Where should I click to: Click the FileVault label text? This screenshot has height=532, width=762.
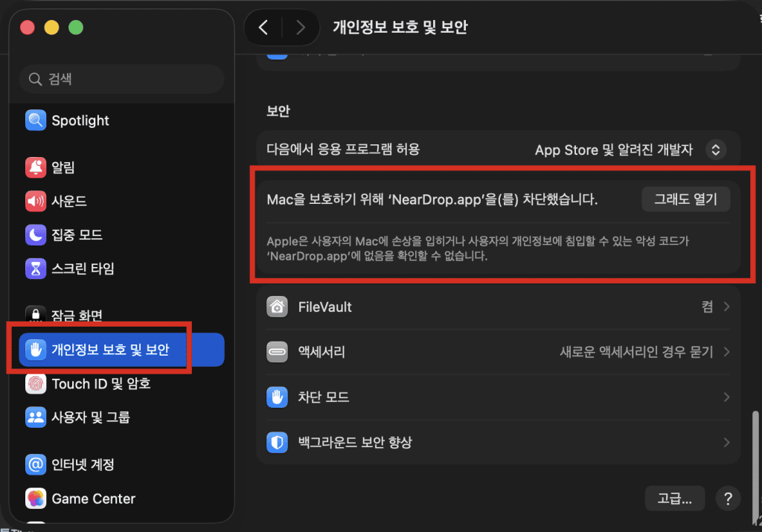pyautogui.click(x=324, y=307)
